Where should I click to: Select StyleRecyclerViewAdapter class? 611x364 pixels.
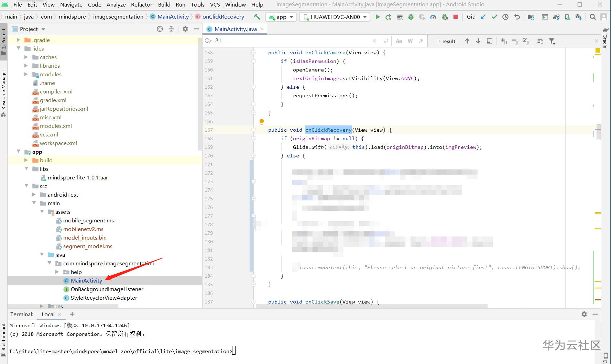(104, 298)
